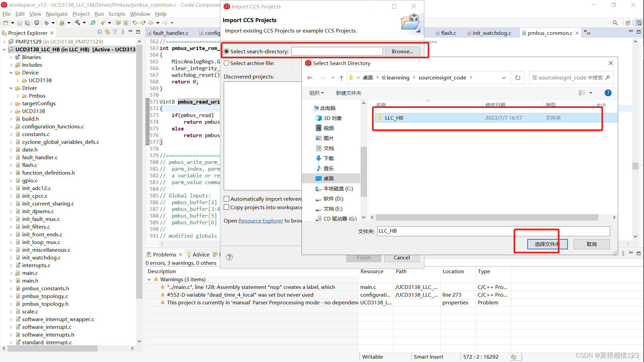Open the Scripts menu
Image resolution: width=644 pixels, height=362 pixels.
(117, 14)
